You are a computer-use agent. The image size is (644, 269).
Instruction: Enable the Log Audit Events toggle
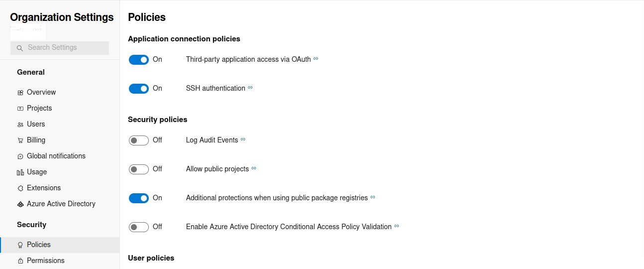tap(139, 140)
